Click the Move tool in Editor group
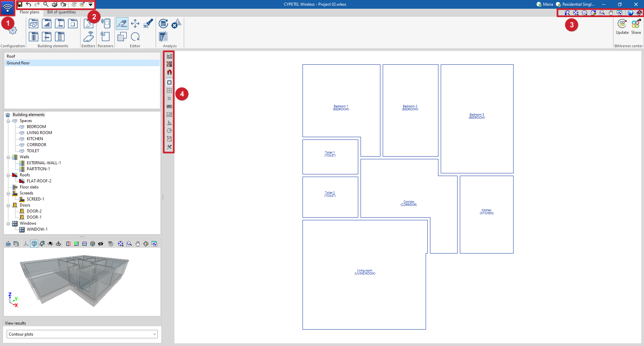Viewport: 644px width, 346px height. click(135, 23)
